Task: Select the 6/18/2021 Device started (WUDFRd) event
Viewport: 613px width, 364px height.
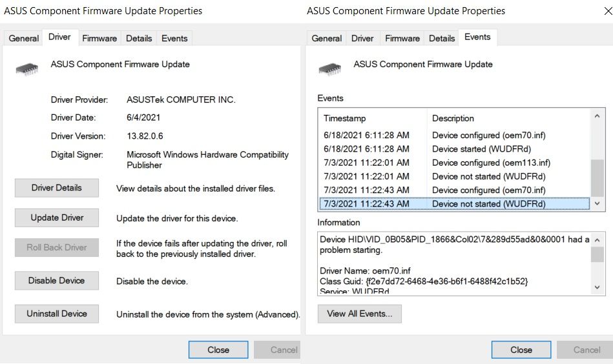Action: 455,149
